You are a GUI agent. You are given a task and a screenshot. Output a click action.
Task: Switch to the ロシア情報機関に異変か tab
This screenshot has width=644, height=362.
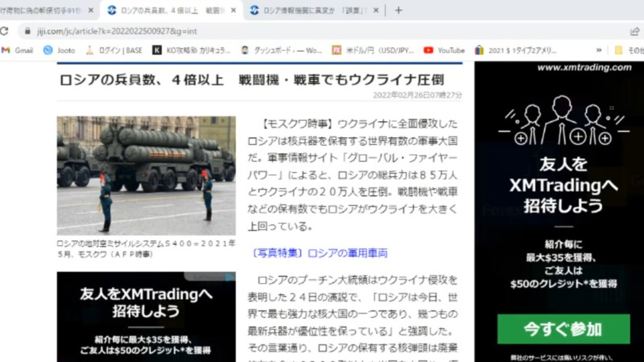[314, 10]
